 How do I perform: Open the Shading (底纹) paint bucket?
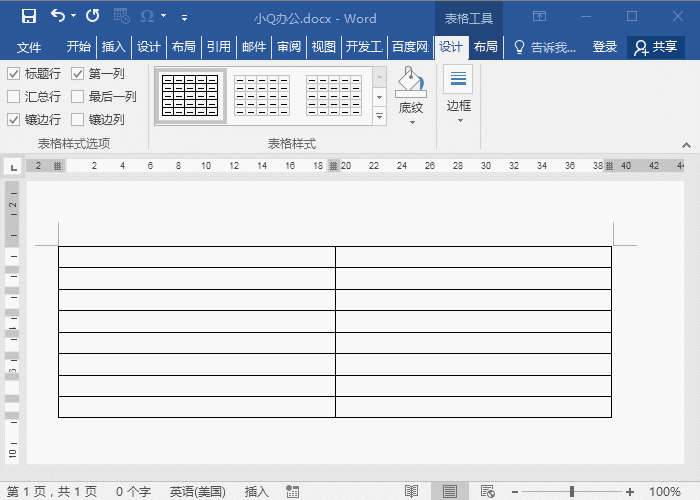411,82
